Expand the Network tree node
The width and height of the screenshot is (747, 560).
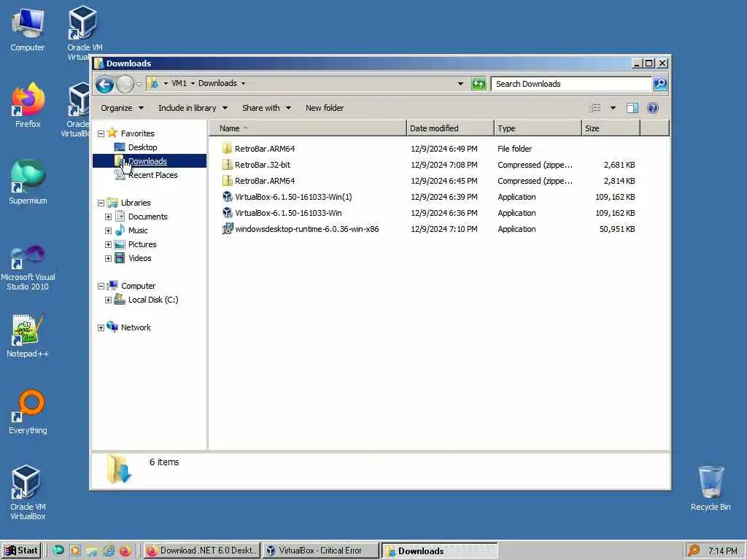101,327
